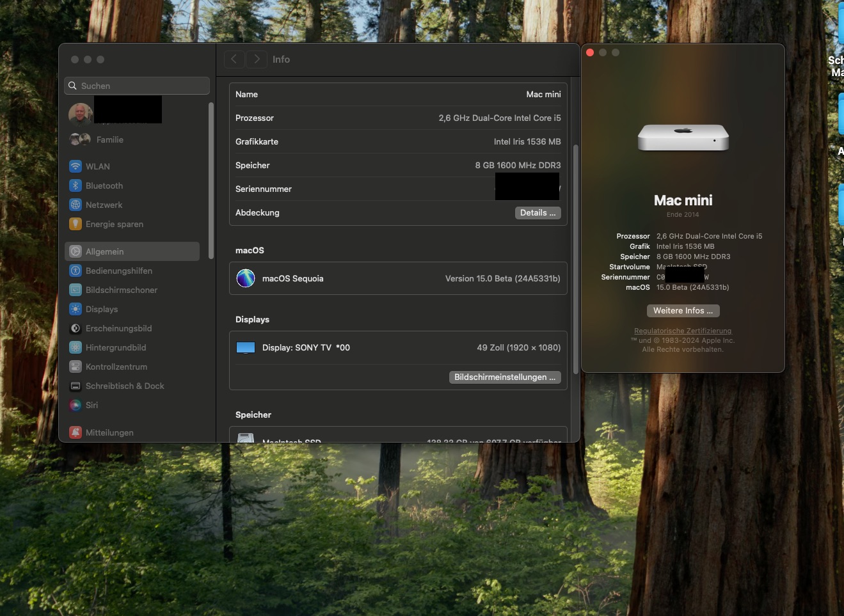Click Weitere Infos in About window
The height and width of the screenshot is (616, 844).
[683, 311]
